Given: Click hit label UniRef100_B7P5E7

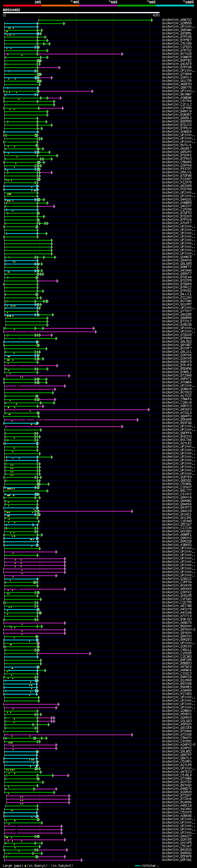Looking at the screenshot, I should click(177, 40).
